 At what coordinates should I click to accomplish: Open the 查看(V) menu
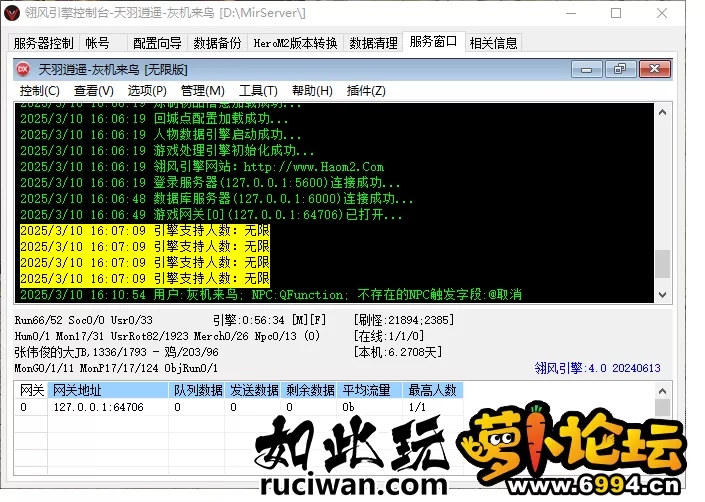(94, 91)
